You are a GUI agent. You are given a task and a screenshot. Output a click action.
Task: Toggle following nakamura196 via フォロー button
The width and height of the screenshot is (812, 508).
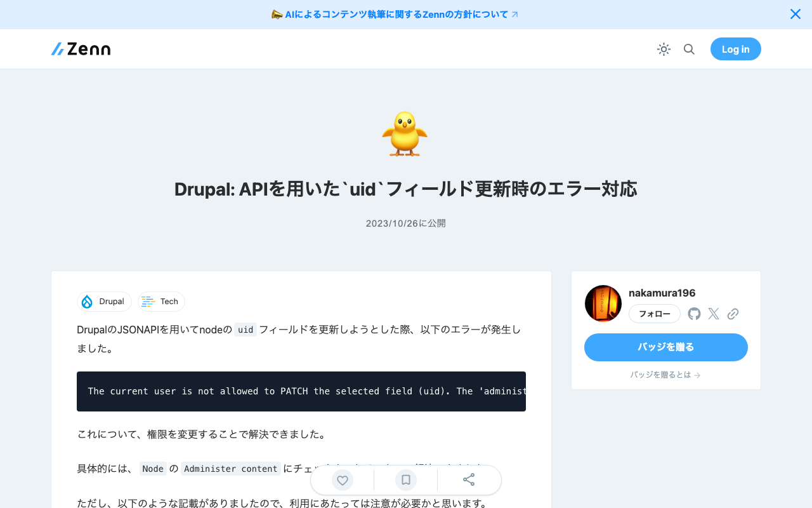654,314
